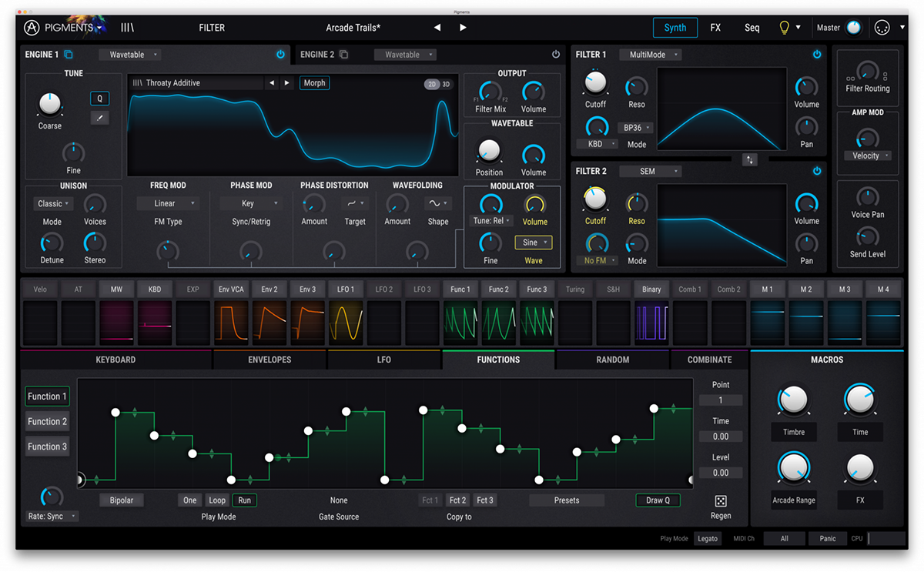Open Amp Mod Velocity dropdown
924x572 pixels.
[x=868, y=156]
